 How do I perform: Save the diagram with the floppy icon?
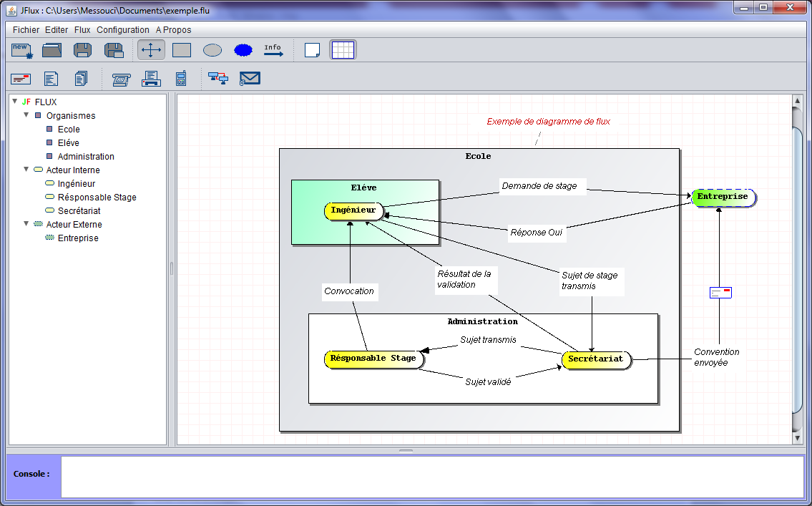82,50
